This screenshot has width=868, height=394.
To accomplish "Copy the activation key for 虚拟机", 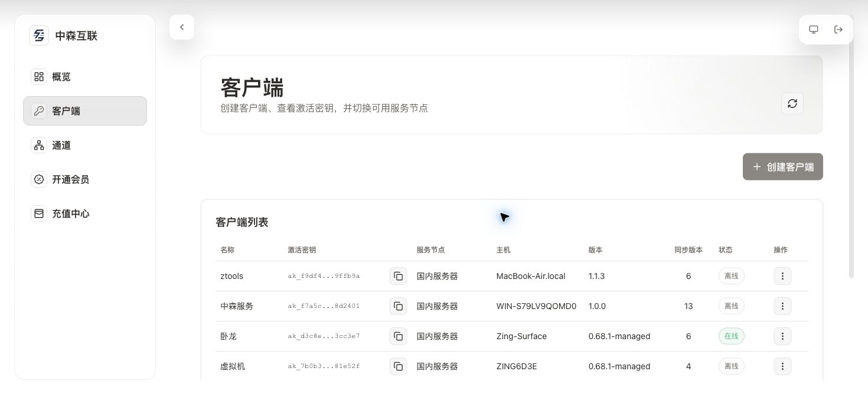I will click(x=399, y=366).
